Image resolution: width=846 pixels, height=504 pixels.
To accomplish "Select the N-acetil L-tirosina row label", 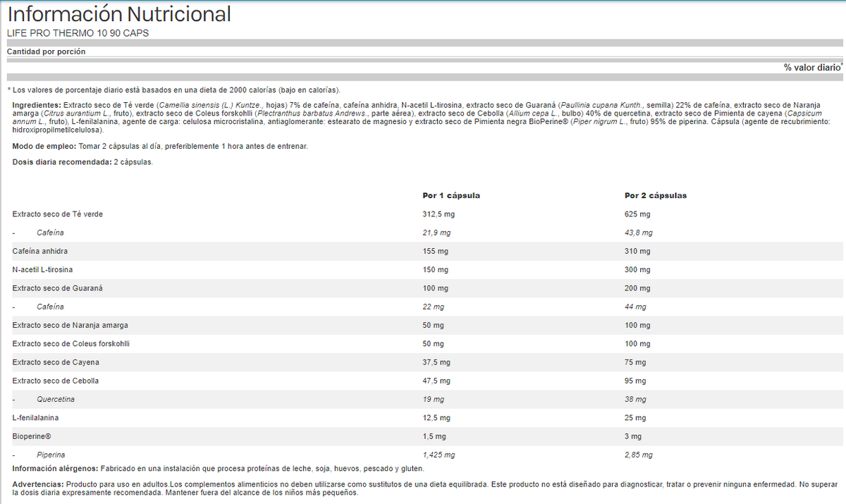I will (x=42, y=270).
